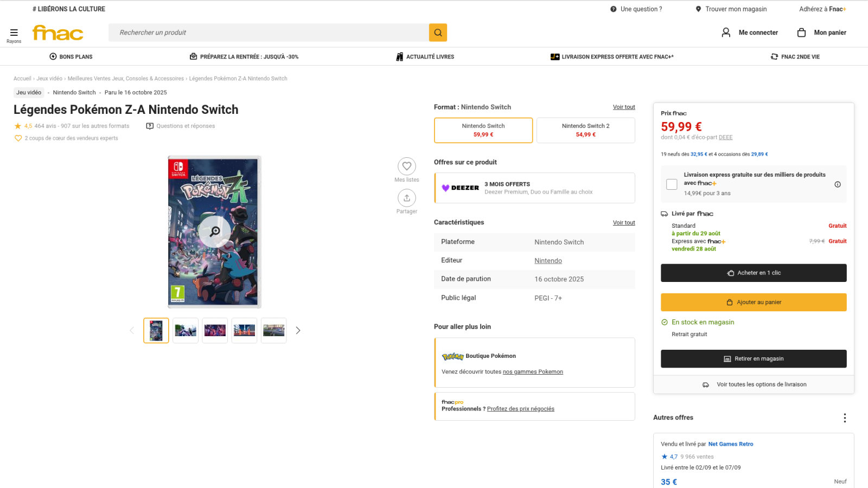Image resolution: width=868 pixels, height=488 pixels.
Task: Open Jeux vidéo breadcrumb link
Action: coord(49,79)
